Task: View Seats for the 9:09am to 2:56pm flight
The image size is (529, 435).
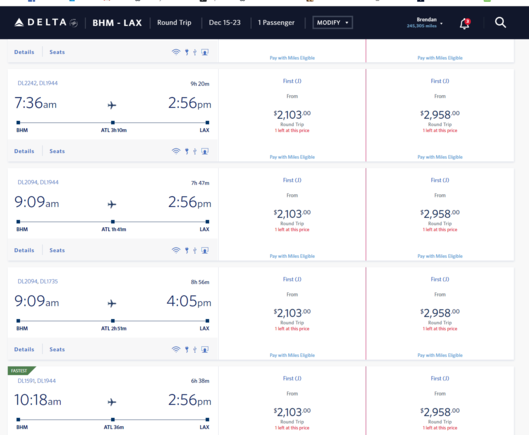Action: click(57, 250)
